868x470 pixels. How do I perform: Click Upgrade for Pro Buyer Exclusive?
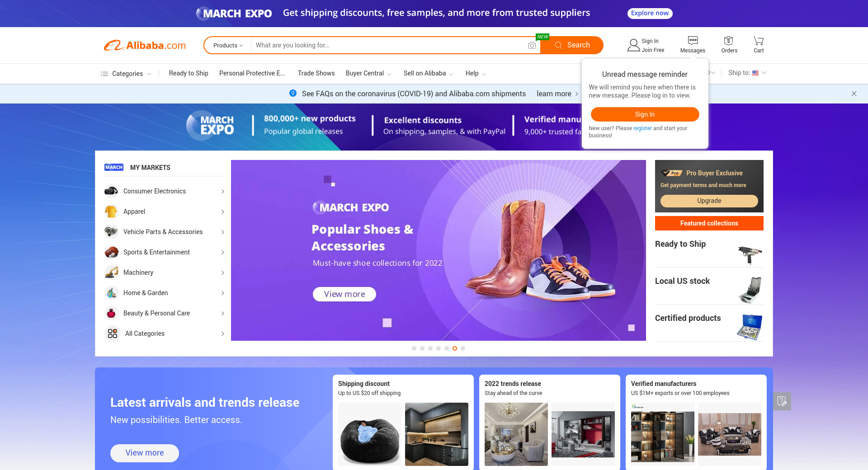coord(709,201)
